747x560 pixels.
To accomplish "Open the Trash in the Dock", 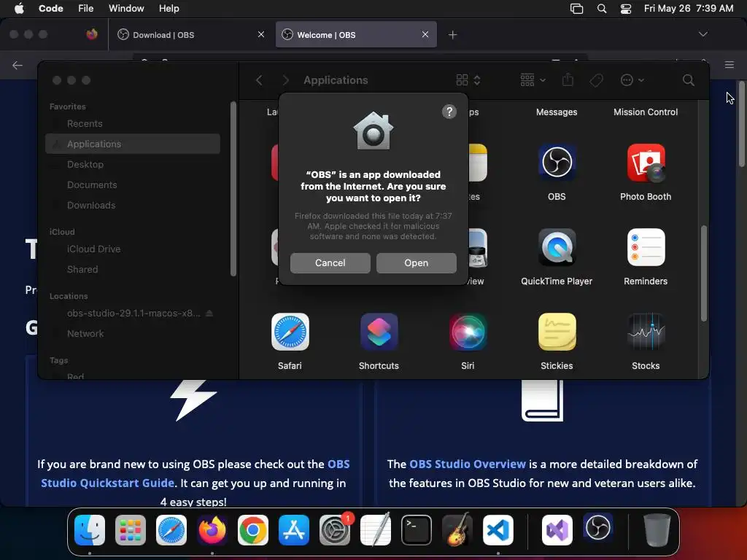I will (657, 530).
